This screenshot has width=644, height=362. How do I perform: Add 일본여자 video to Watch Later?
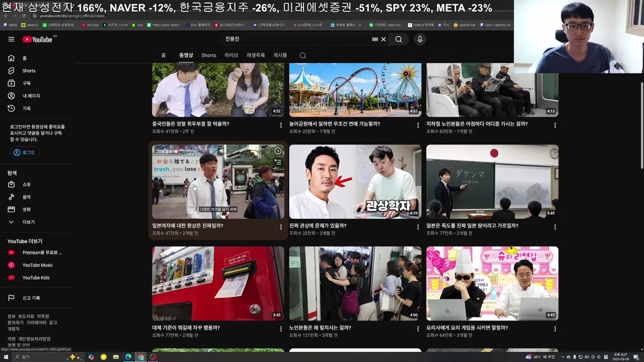point(278,151)
